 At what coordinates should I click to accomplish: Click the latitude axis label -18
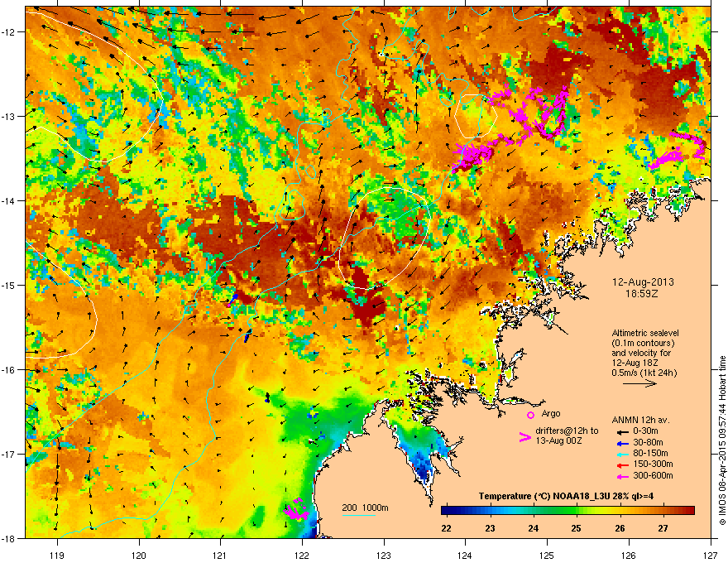tap(9, 538)
